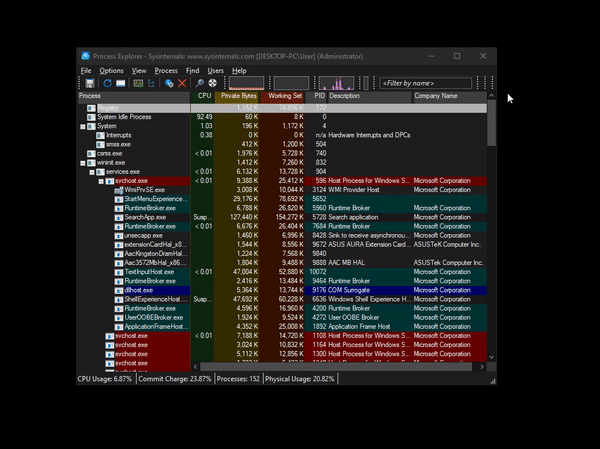Viewport: 600px width, 449px height.
Task: Click the horizontal scrollbar right arrow
Action: tap(482, 367)
